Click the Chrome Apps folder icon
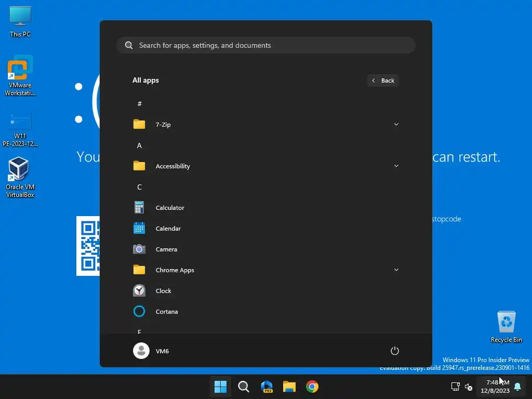 tap(139, 270)
